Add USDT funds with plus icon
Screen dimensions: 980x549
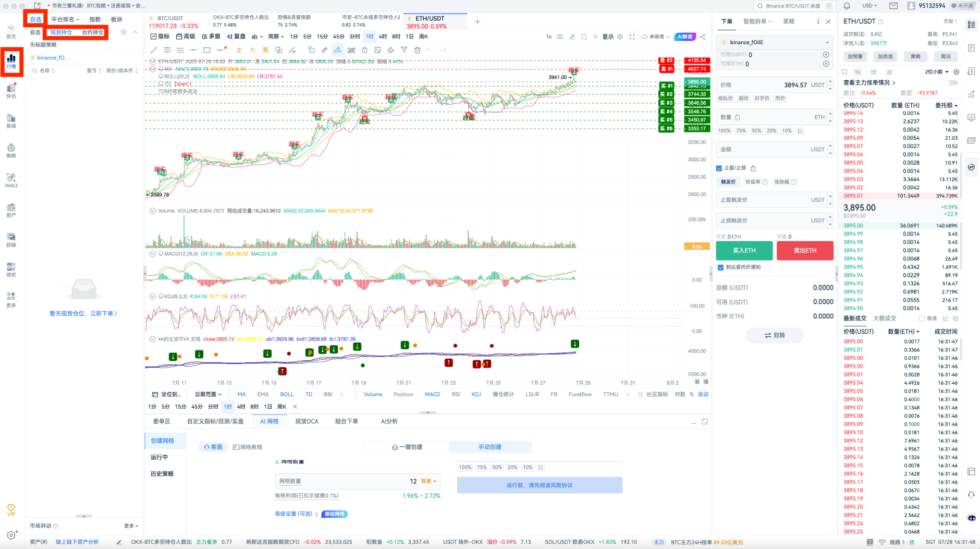point(826,55)
